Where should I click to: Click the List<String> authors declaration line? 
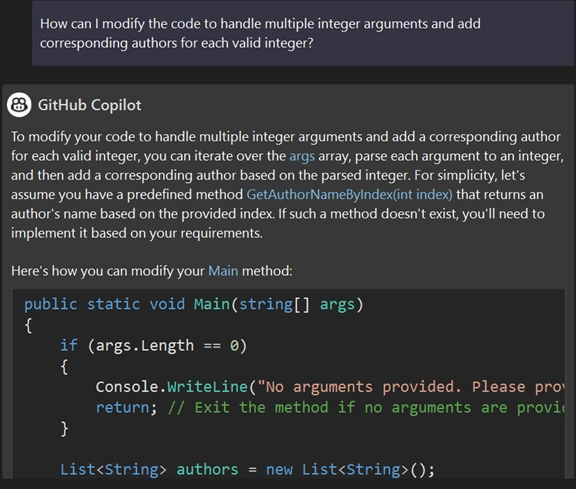click(247, 470)
